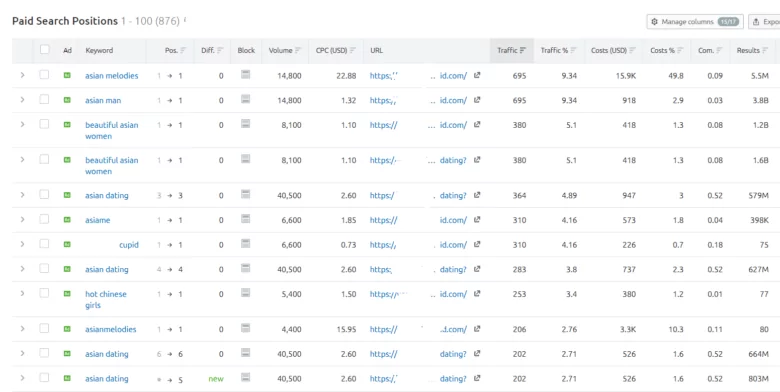The width and height of the screenshot is (780, 392).
Task: Click the URL column header
Action: pos(377,50)
